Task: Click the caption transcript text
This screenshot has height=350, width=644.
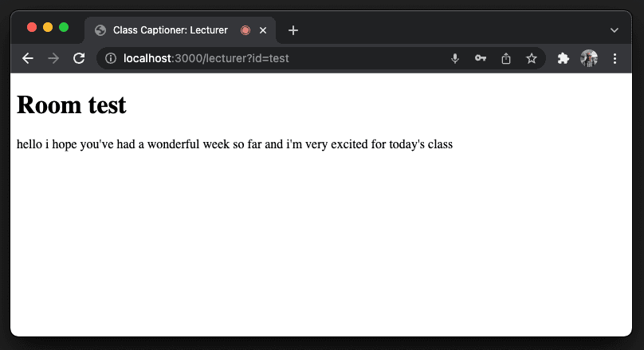Action: click(x=234, y=144)
